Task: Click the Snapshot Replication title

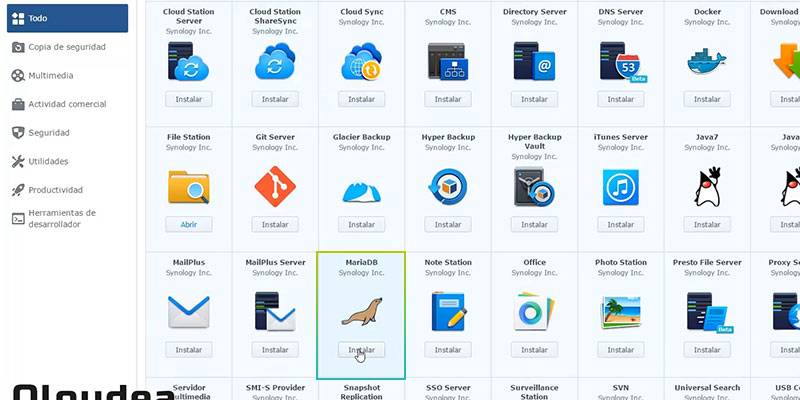Action: point(361,392)
